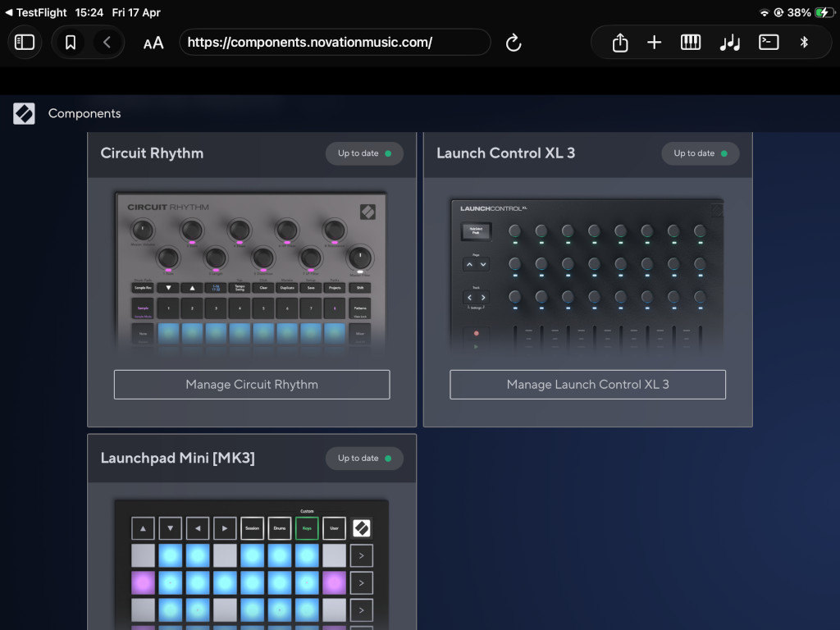Reload the page

point(514,43)
